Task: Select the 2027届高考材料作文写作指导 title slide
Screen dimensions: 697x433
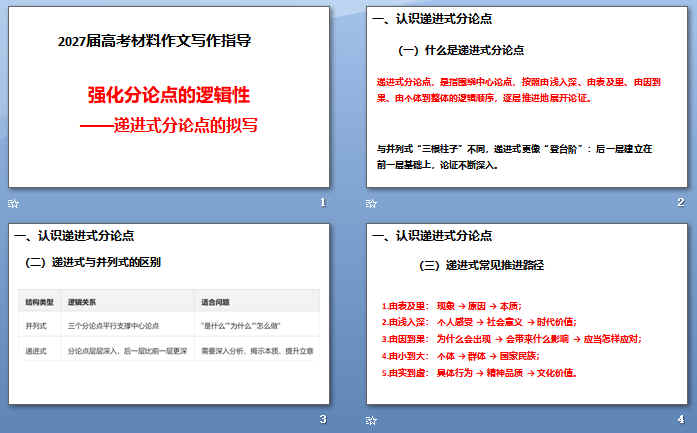Action: point(169,97)
